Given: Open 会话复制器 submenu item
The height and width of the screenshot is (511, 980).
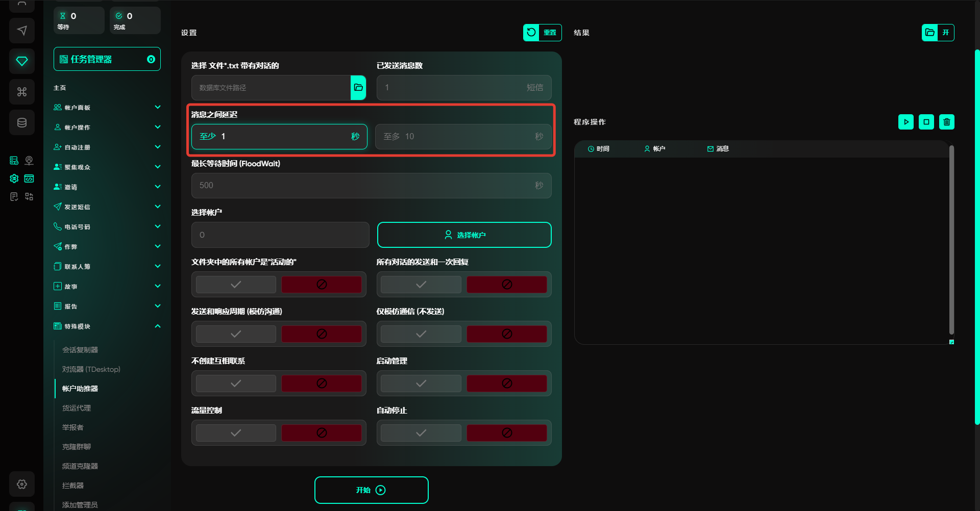Looking at the screenshot, I should [x=80, y=350].
